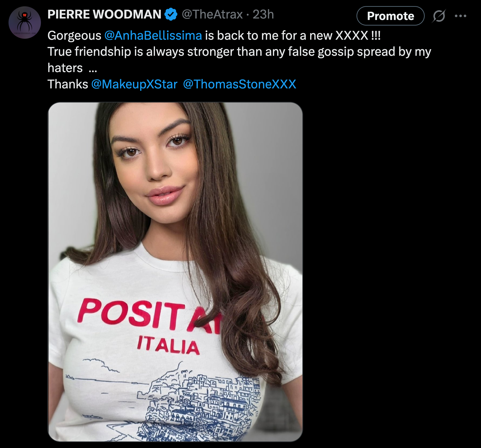Click the word Gorgeous in the post
Screen dimensions: 481x448
pyautogui.click(x=74, y=36)
